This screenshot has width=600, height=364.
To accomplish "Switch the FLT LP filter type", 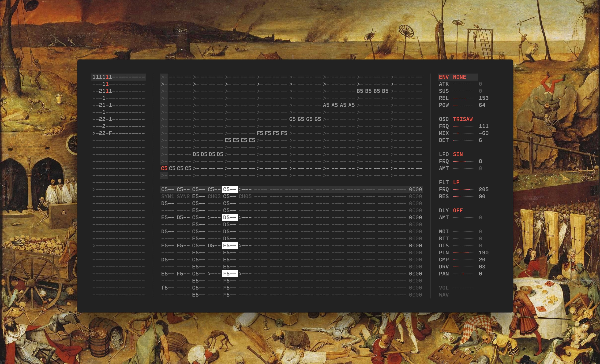I will [456, 182].
